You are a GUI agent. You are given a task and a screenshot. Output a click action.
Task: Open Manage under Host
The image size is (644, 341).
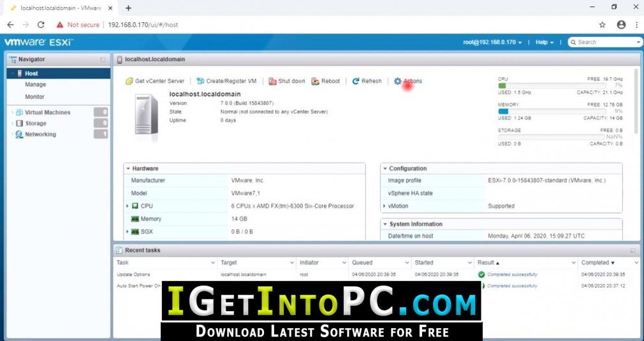coord(35,85)
